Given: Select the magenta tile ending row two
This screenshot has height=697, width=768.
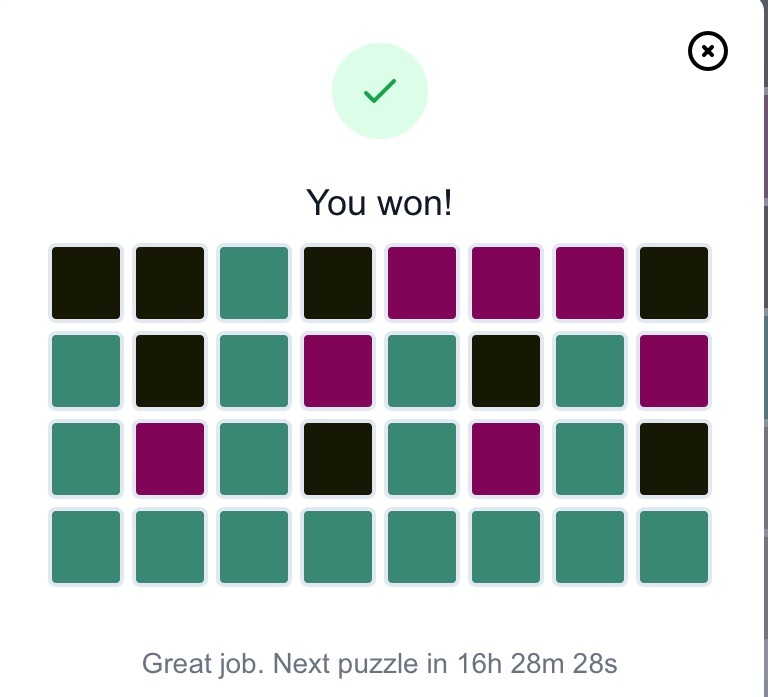Looking at the screenshot, I should pyautogui.click(x=673, y=371).
